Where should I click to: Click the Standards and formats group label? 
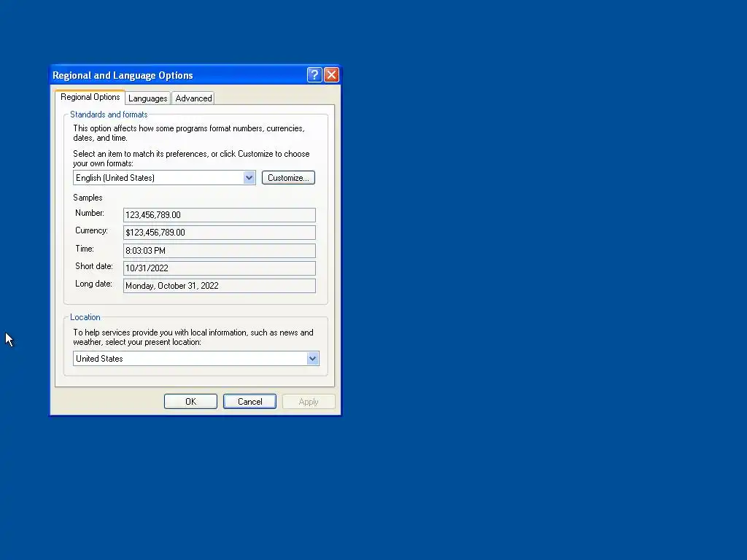click(109, 114)
